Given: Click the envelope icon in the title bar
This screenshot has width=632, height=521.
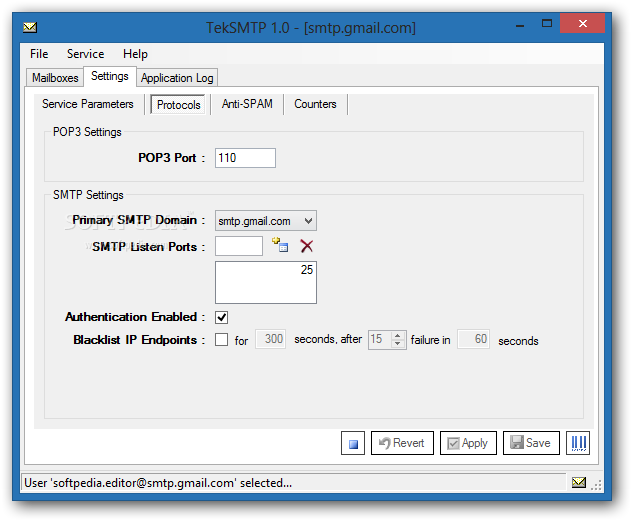Looking at the screenshot, I should [x=30, y=27].
